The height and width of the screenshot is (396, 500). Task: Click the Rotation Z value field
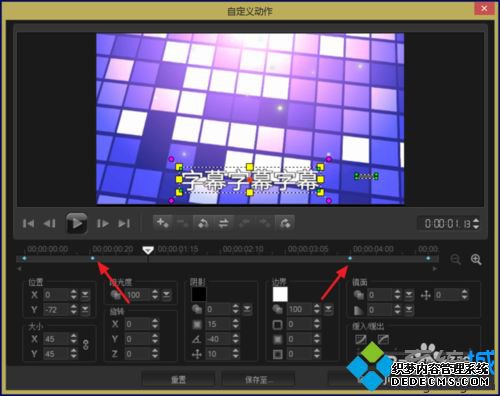click(137, 354)
